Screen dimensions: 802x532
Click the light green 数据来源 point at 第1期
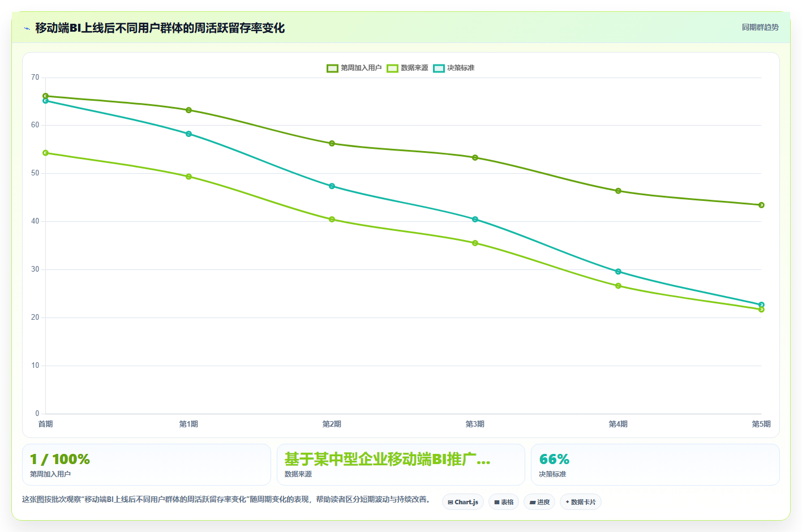[x=188, y=177]
